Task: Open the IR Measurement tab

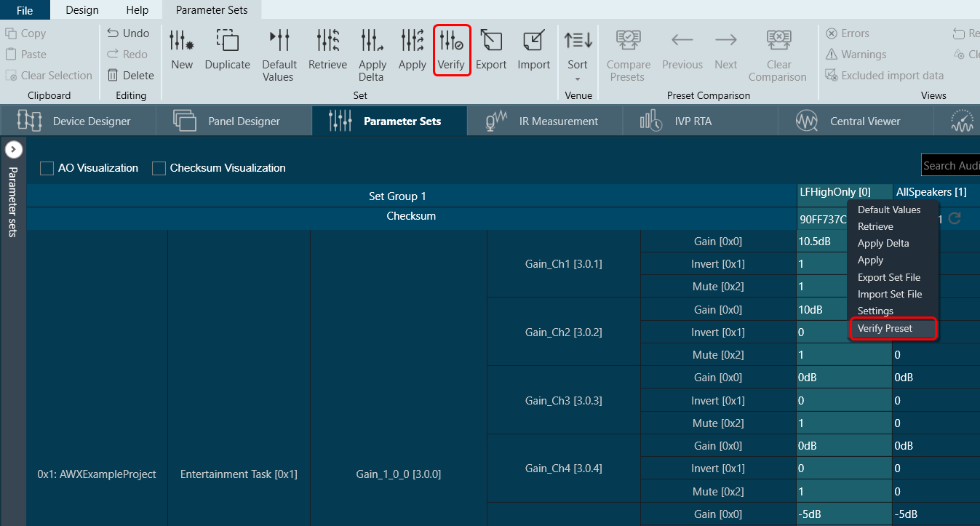Action: [545, 121]
